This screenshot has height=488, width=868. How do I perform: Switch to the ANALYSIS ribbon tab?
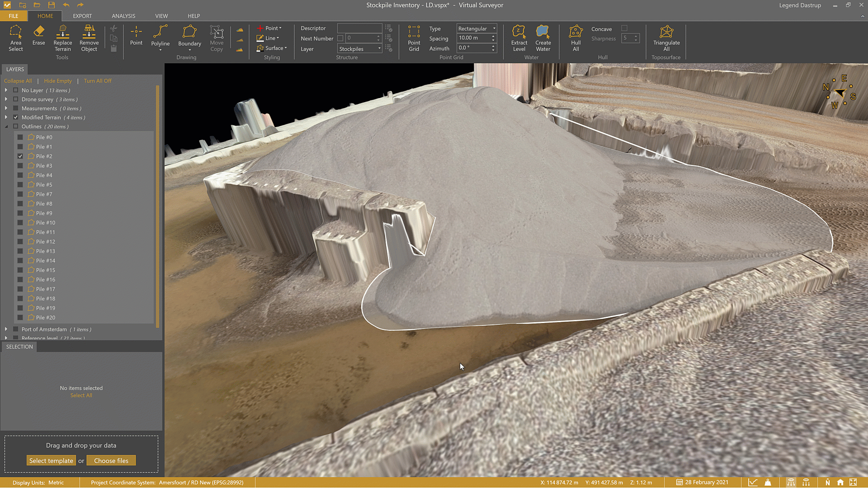pos(123,15)
